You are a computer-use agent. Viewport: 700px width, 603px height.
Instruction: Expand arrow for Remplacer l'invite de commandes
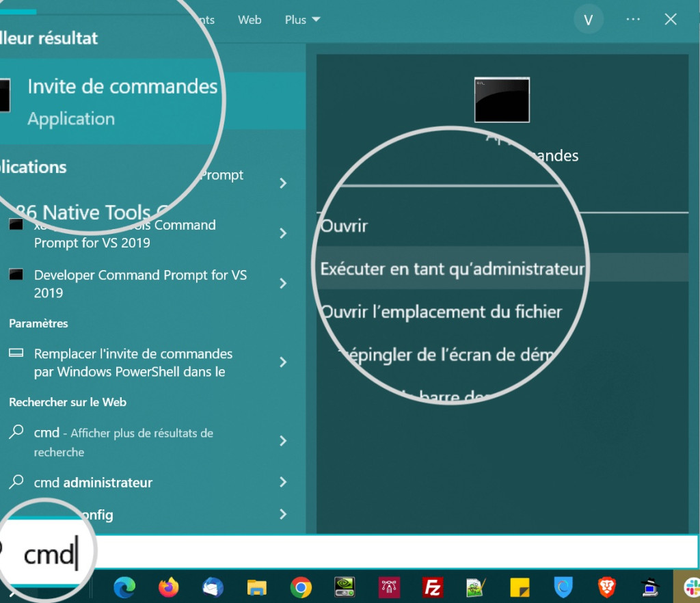tap(283, 362)
